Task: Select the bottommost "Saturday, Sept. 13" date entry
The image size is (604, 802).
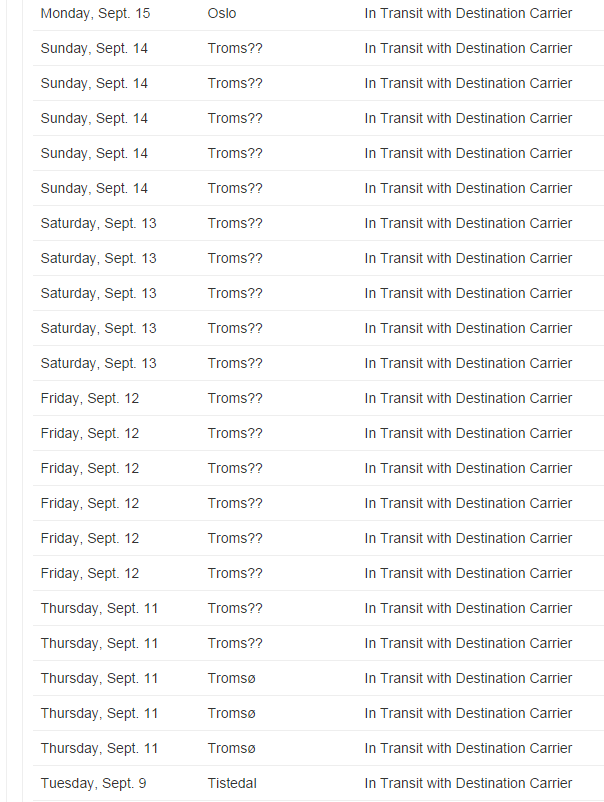Action: click(x=98, y=363)
